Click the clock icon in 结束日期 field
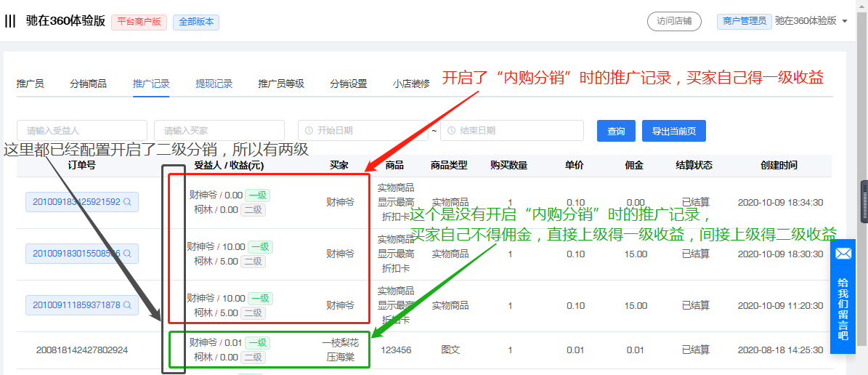 pos(451,131)
